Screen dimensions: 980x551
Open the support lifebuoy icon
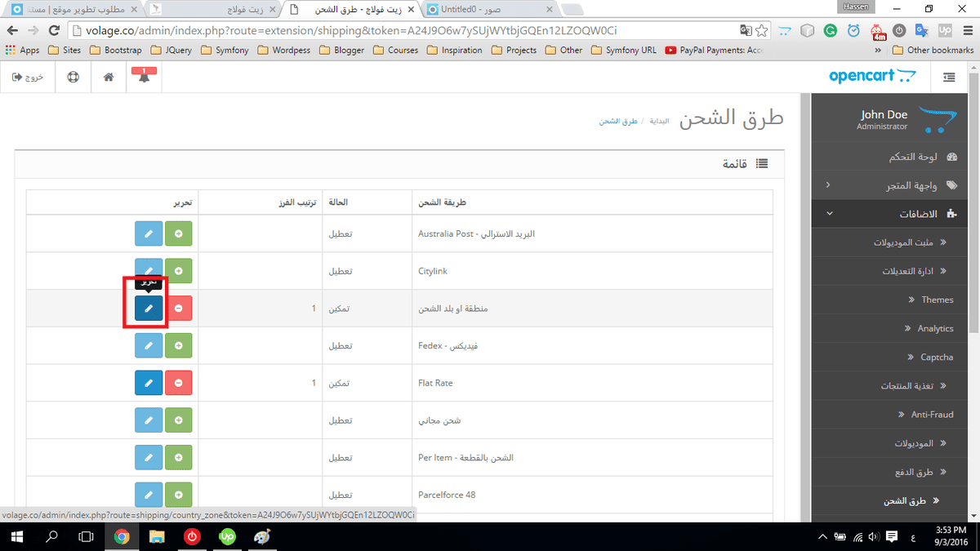(73, 78)
